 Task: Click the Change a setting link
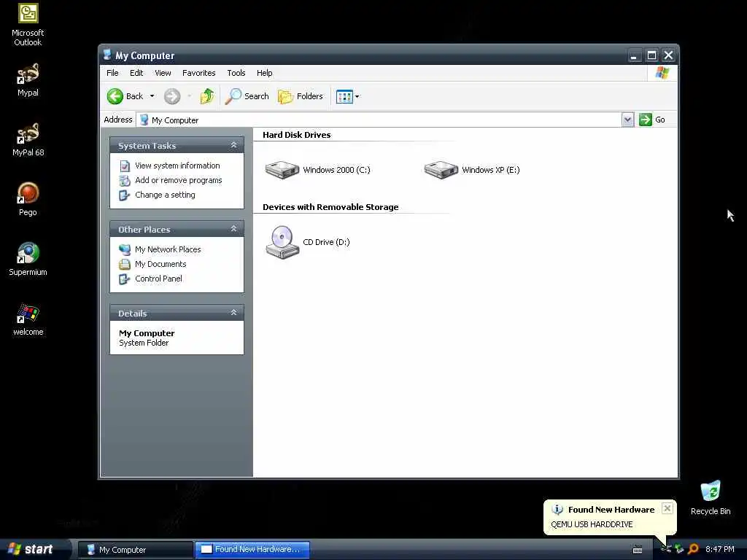click(165, 195)
